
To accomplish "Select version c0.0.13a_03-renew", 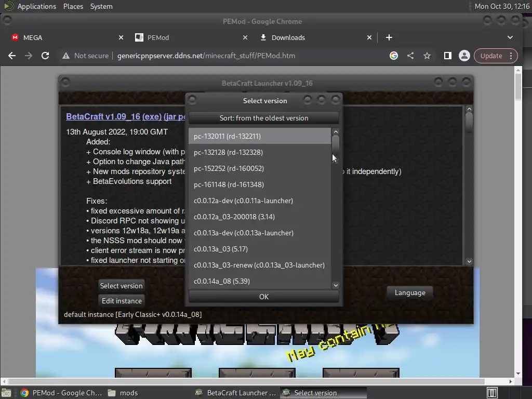I will pyautogui.click(x=260, y=265).
